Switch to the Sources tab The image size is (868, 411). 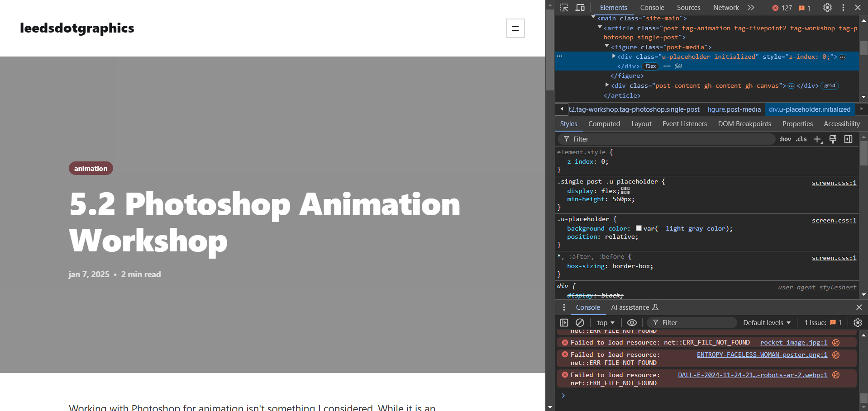(688, 8)
